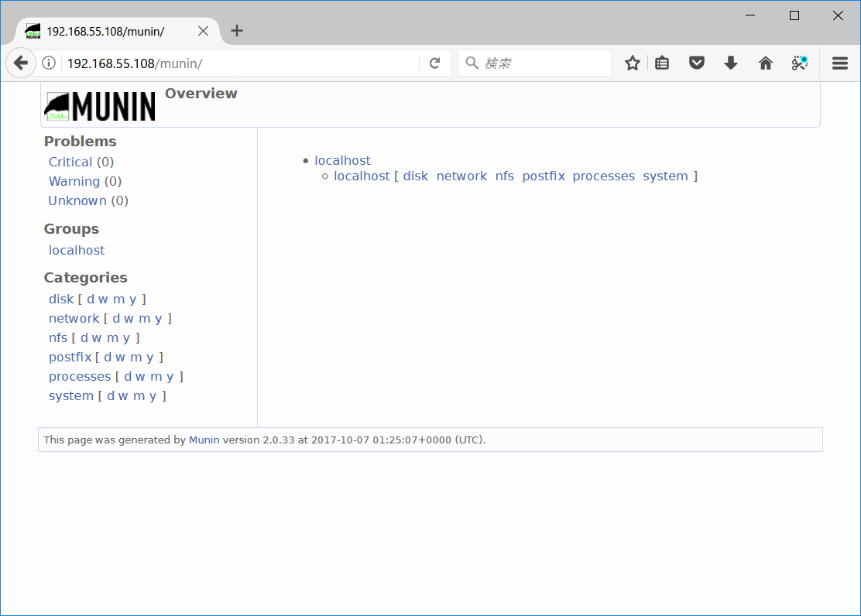Open the Critical problems link

(x=70, y=162)
